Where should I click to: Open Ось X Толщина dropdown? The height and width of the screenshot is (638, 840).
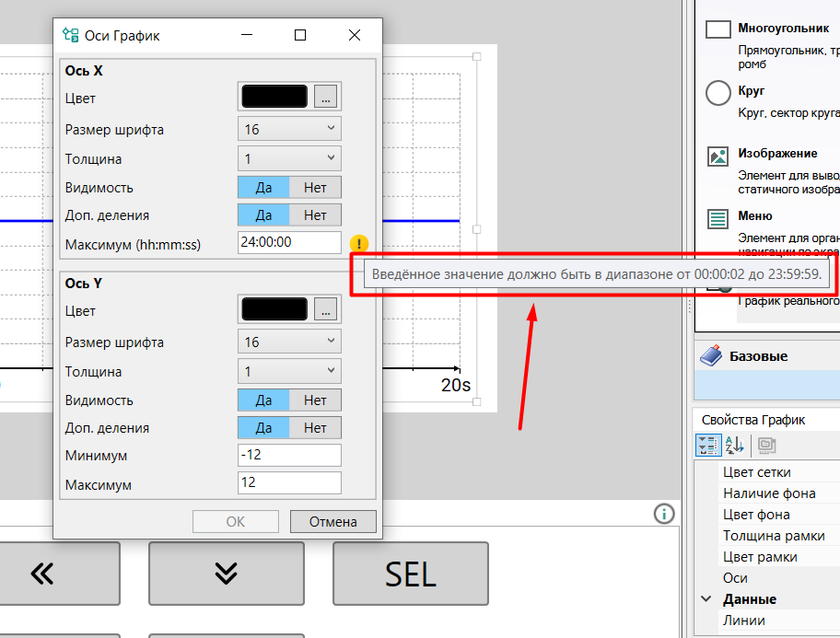[289, 158]
